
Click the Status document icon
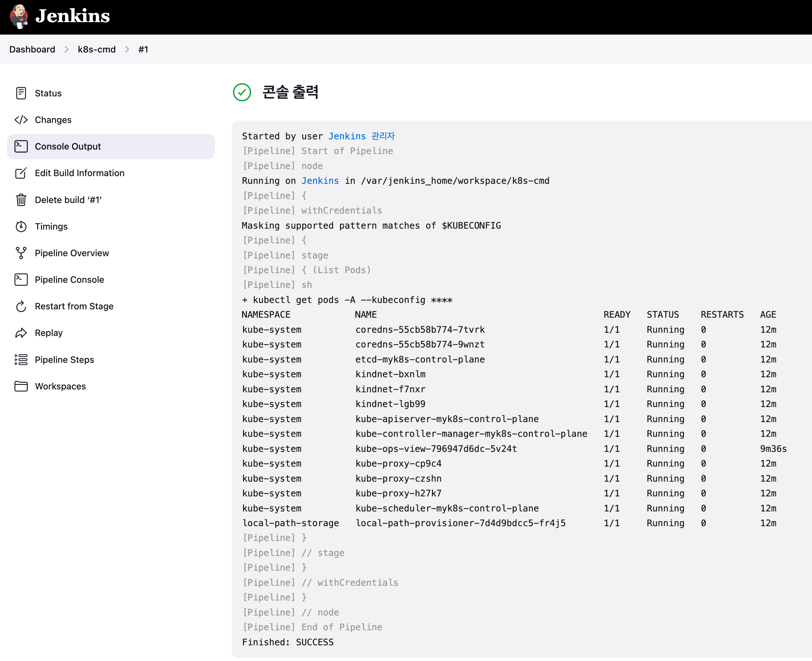tap(21, 93)
